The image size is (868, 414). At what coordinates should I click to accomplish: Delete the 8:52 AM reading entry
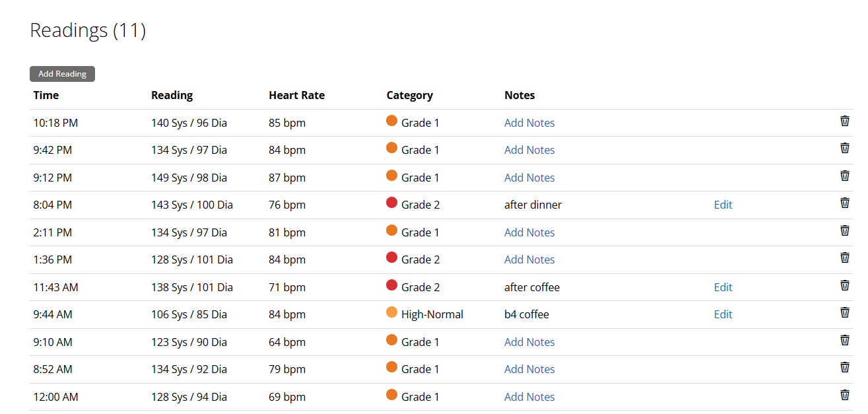coord(844,367)
